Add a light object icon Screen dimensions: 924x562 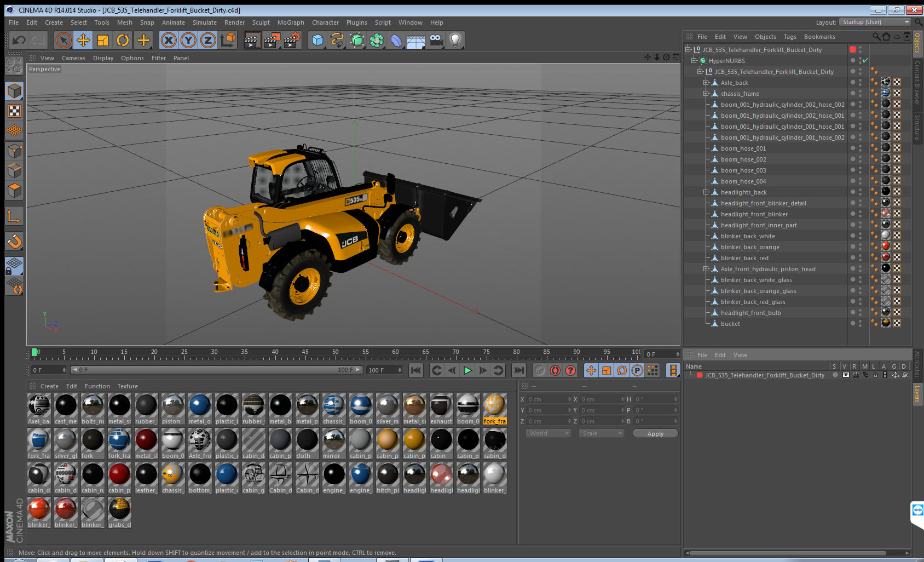coord(455,40)
